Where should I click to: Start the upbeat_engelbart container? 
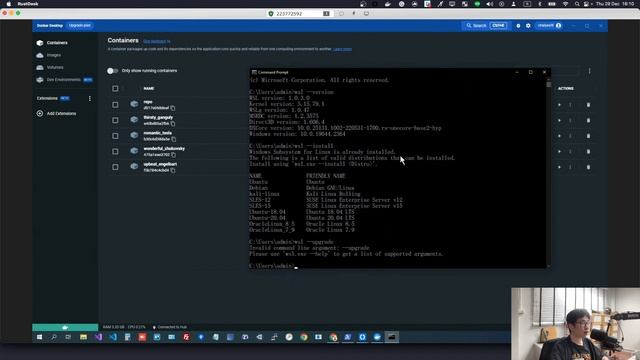tap(559, 167)
